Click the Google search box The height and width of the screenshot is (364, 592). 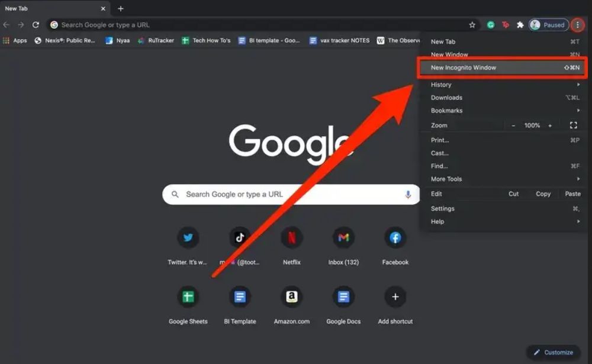[x=291, y=195]
